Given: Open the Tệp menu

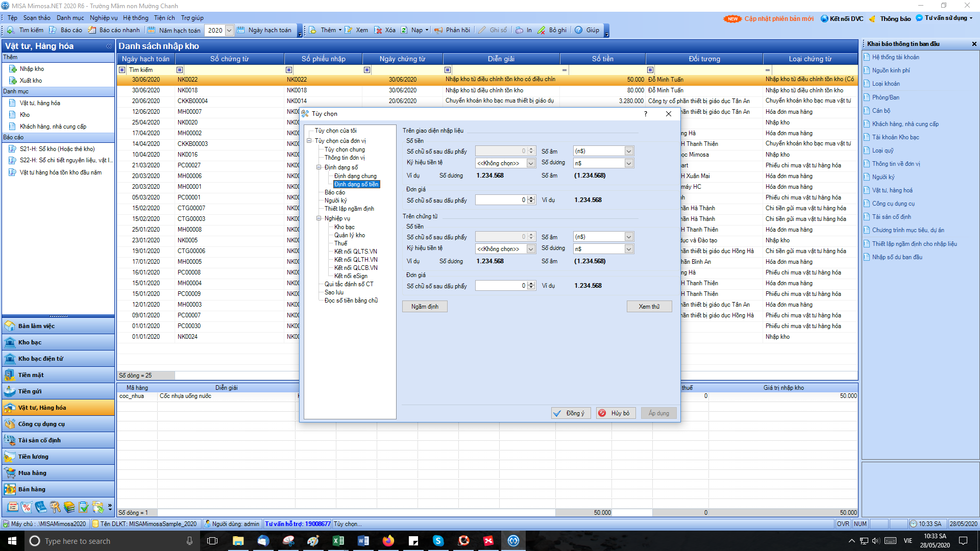Looking at the screenshot, I should 12,18.
